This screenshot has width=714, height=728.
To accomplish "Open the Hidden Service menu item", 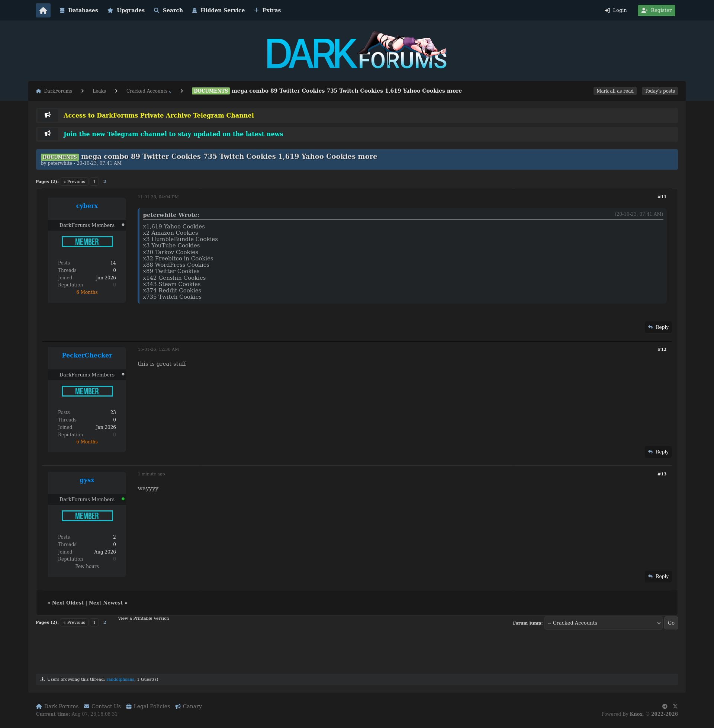I will point(218,10).
